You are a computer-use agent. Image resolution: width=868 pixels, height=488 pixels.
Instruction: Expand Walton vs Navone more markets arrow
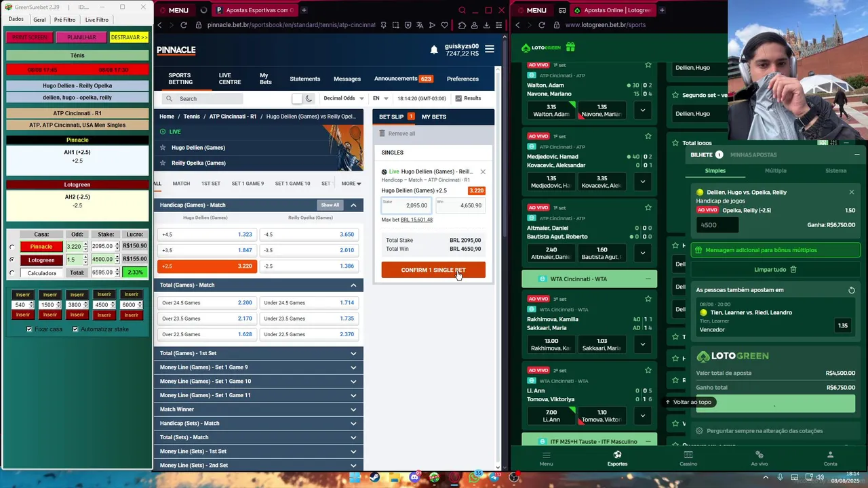coord(642,110)
